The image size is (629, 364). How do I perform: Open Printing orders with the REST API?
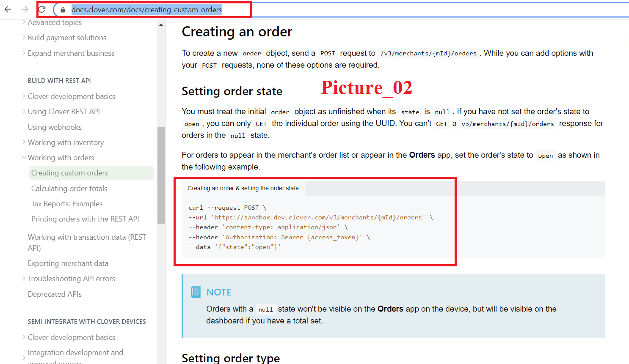click(85, 219)
